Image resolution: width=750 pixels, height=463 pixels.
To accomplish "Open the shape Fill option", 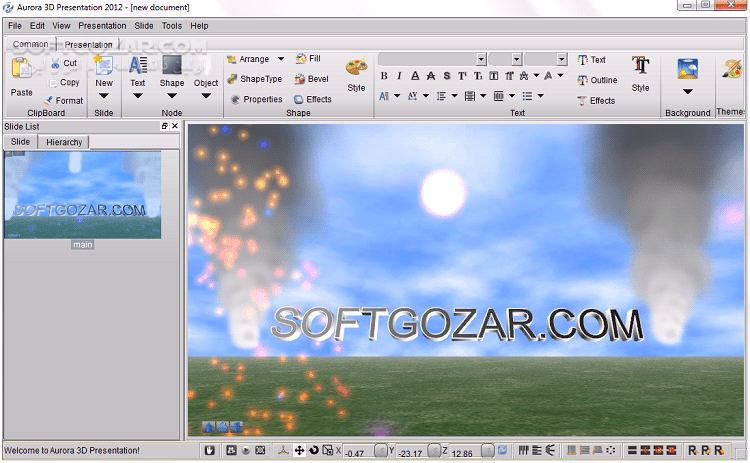I will click(308, 59).
